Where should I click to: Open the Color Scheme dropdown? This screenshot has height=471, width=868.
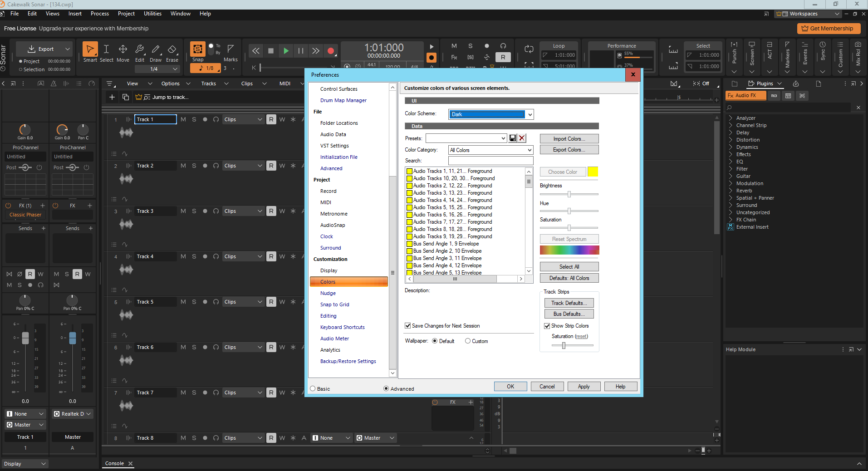click(x=530, y=114)
